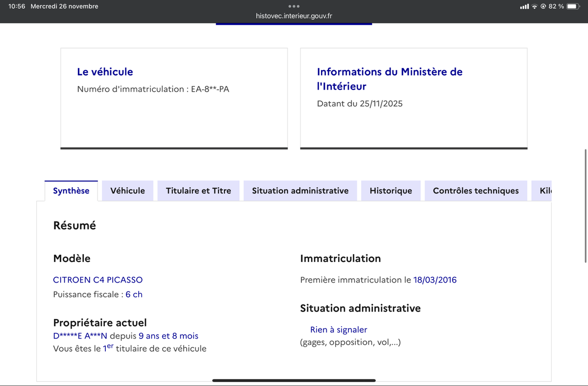Tap the battery icon in status bar

click(573, 6)
